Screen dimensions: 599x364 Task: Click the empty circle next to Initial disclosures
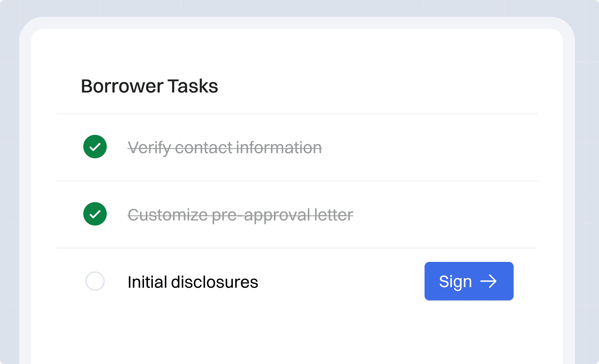pos(95,281)
